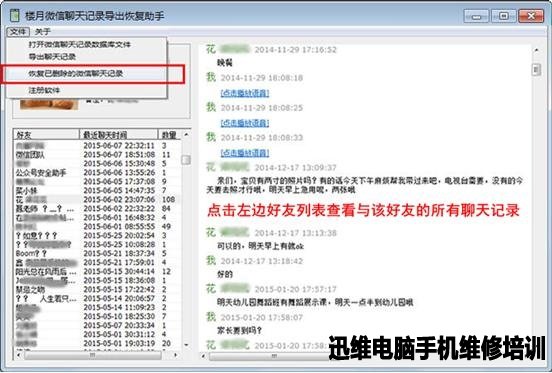Select the friend row dated 2015-05-25 20:02:54
This screenshot has height=373, width=552.
(97, 235)
